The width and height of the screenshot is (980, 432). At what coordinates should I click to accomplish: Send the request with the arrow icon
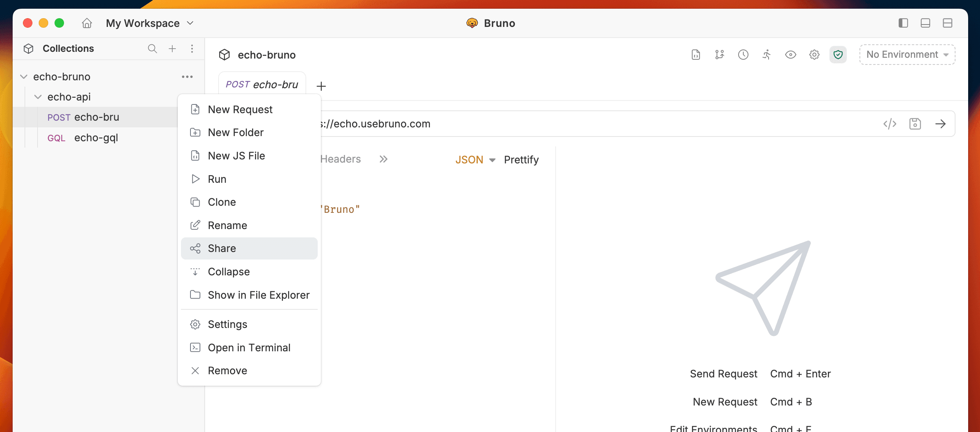pyautogui.click(x=941, y=123)
